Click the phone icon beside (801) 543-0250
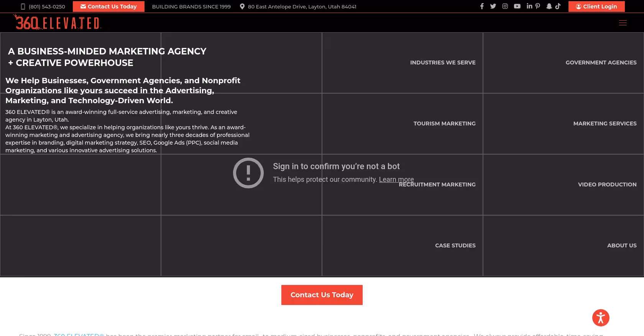This screenshot has height=336, width=644. [x=23, y=7]
